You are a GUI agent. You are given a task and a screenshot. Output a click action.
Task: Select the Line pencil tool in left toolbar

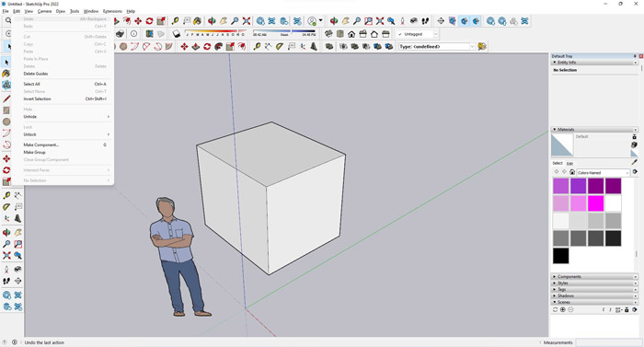[6, 99]
